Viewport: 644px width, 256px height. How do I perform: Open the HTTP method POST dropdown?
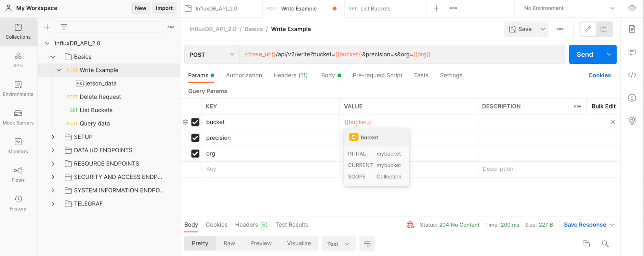pyautogui.click(x=212, y=54)
